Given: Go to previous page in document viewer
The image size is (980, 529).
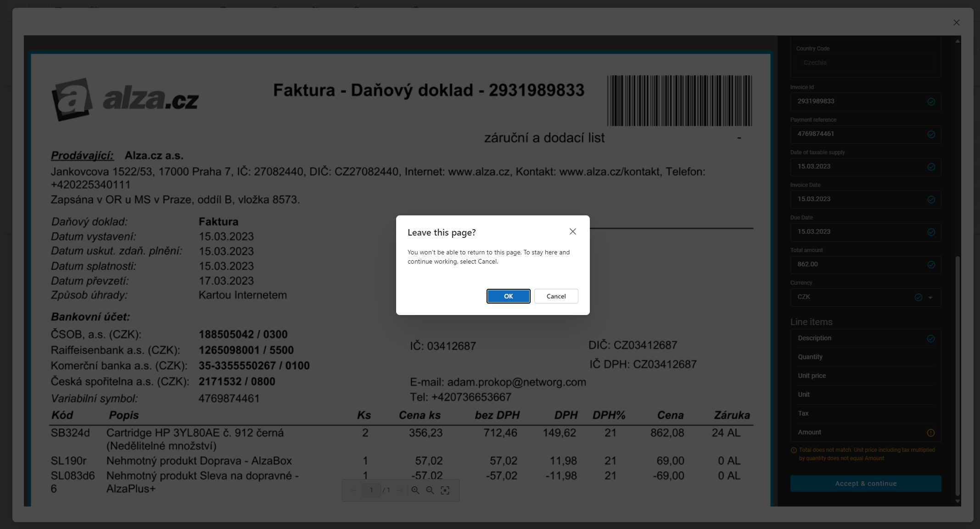Looking at the screenshot, I should (x=353, y=490).
